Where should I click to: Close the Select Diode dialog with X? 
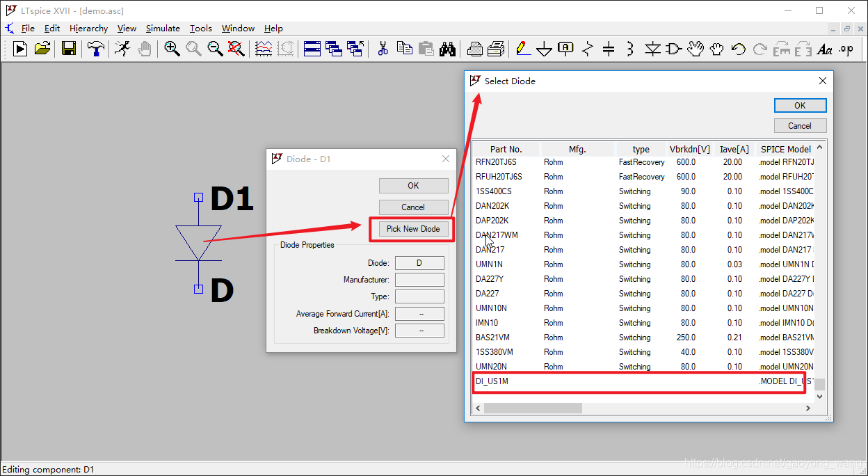coord(822,81)
